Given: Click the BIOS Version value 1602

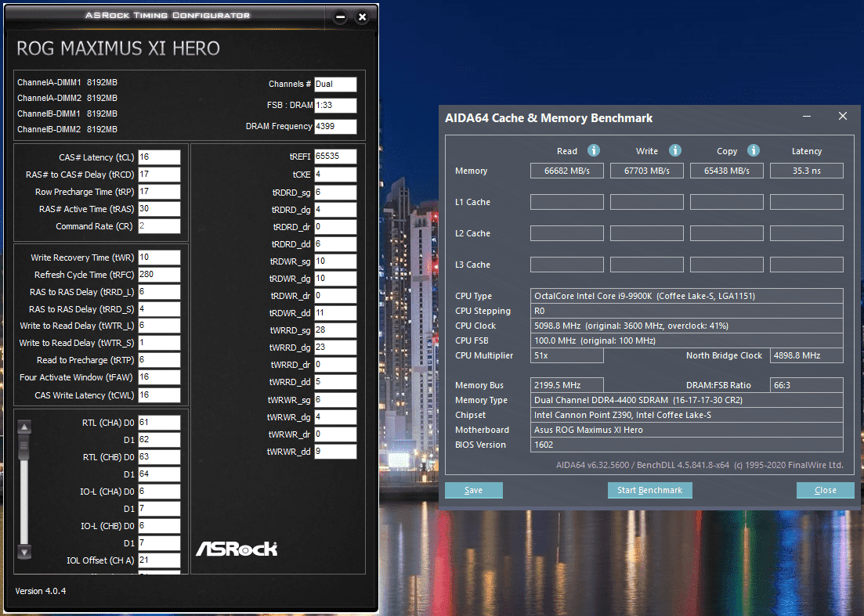Looking at the screenshot, I should (x=686, y=445).
